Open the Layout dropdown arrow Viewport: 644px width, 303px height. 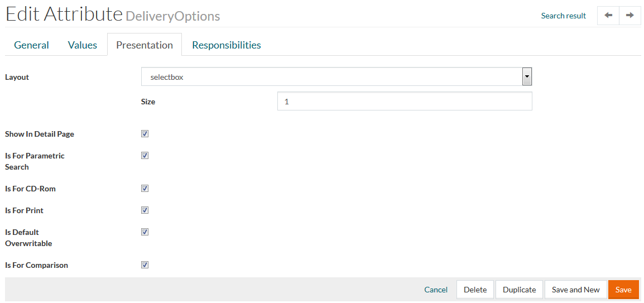[527, 77]
